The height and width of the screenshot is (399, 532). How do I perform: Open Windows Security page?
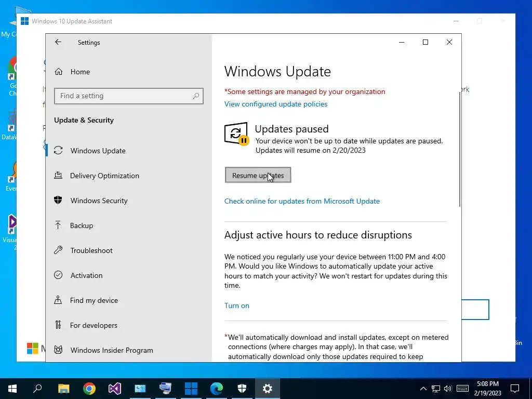pyautogui.click(x=99, y=201)
